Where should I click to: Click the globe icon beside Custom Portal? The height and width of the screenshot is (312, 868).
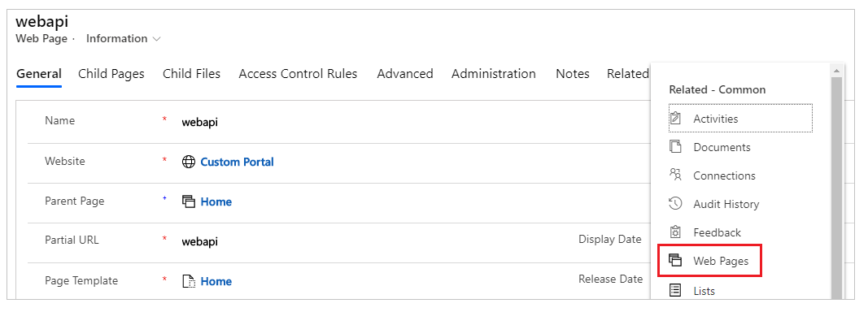pyautogui.click(x=189, y=162)
